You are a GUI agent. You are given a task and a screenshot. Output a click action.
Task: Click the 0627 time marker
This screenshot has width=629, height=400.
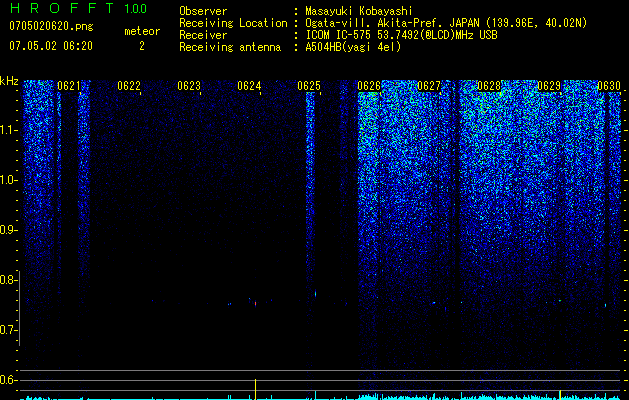(429, 86)
